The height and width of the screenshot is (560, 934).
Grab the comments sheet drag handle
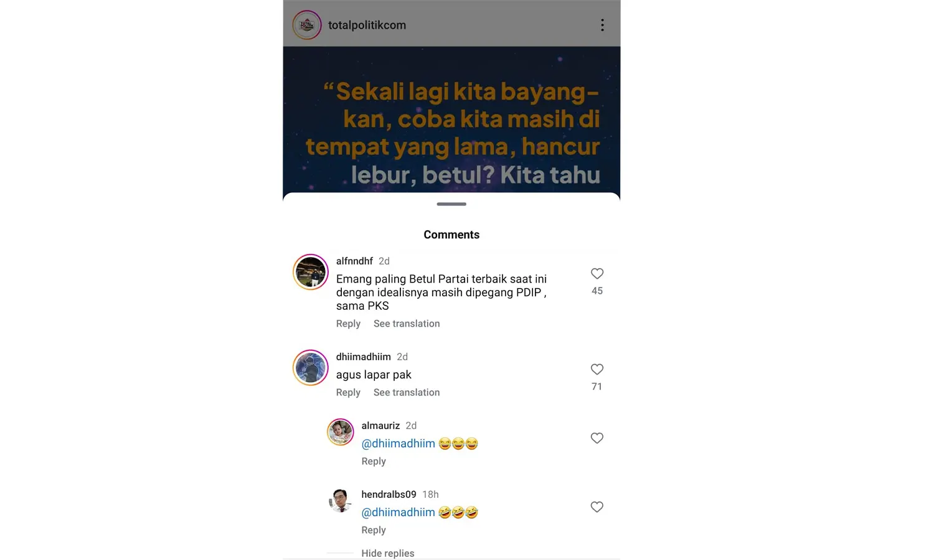click(451, 204)
